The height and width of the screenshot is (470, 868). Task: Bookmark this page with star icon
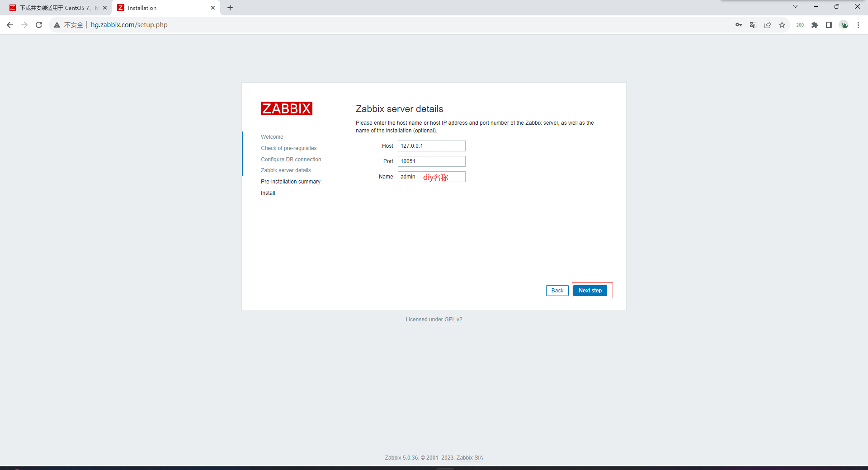782,25
